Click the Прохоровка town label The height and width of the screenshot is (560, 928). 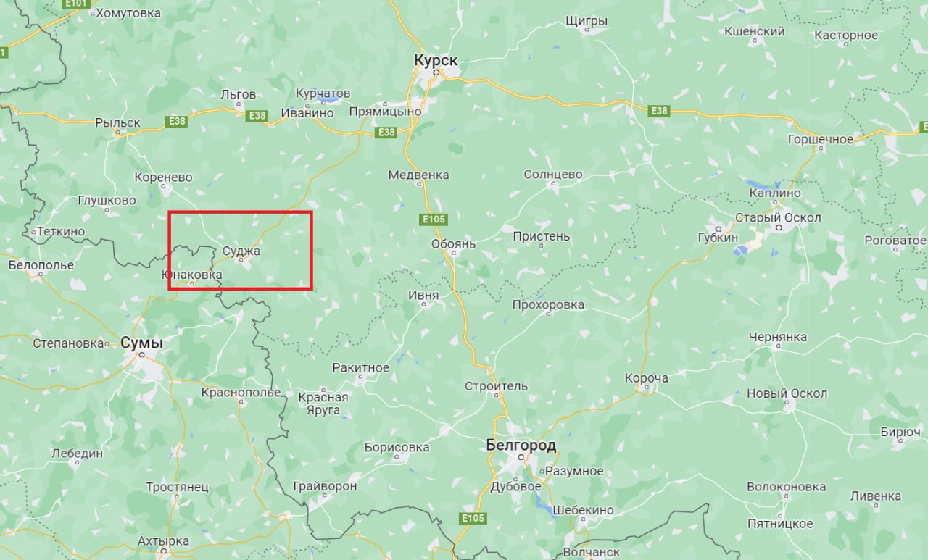pyautogui.click(x=548, y=304)
